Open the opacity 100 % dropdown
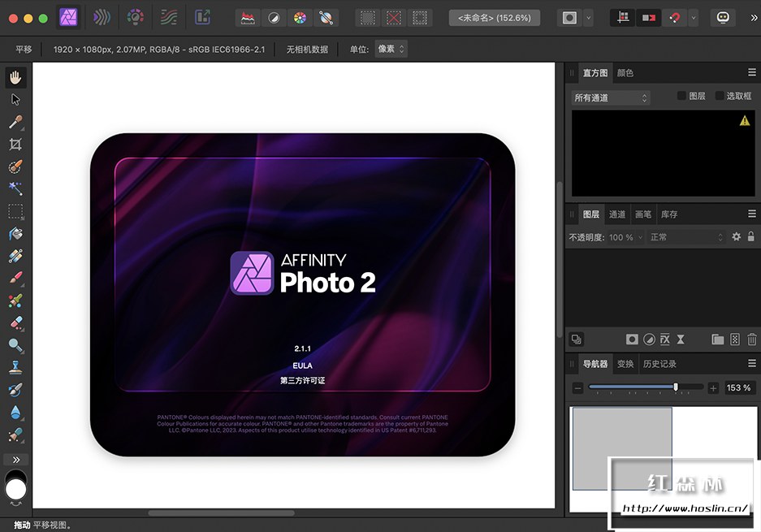The height and width of the screenshot is (532, 761). point(626,237)
